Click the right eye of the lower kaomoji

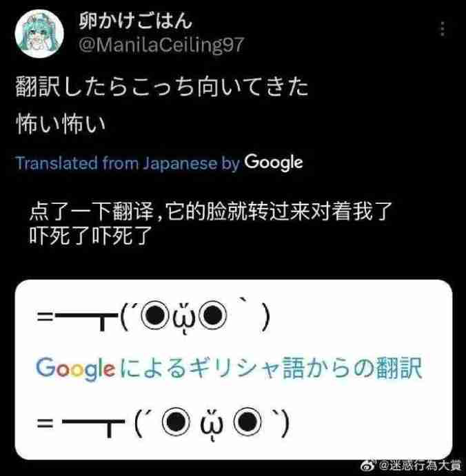pyautogui.click(x=247, y=422)
